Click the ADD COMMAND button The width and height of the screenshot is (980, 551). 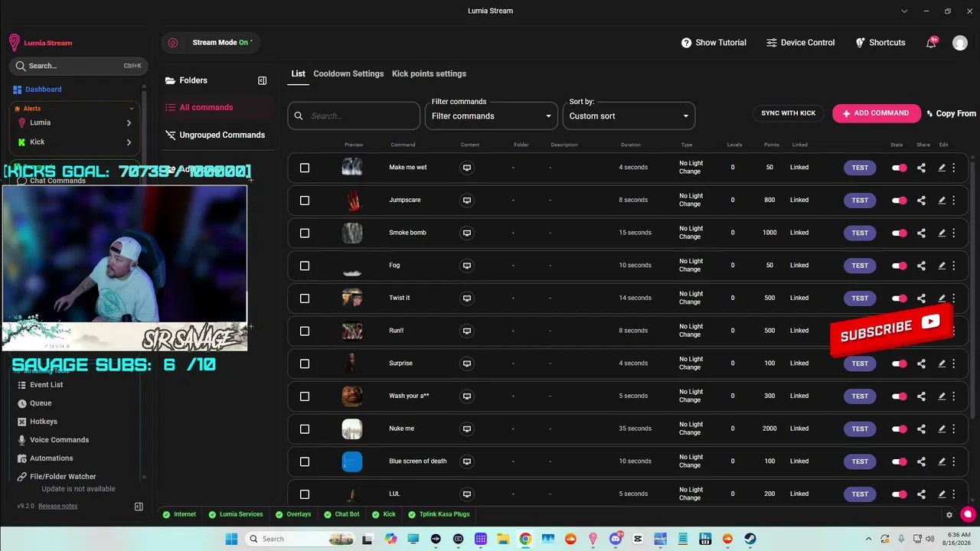tap(876, 113)
